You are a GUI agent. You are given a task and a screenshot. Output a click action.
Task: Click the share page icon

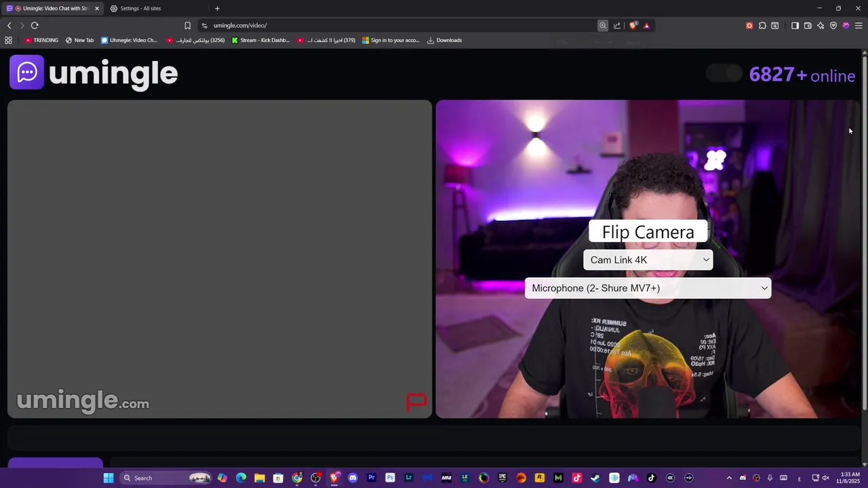tap(617, 26)
